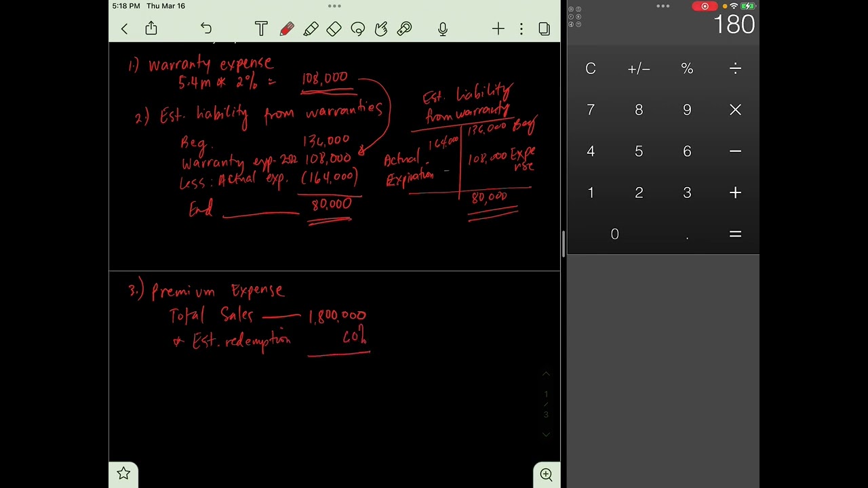This screenshot has width=868, height=488.
Task: Tap calculator minus key
Action: point(735,151)
